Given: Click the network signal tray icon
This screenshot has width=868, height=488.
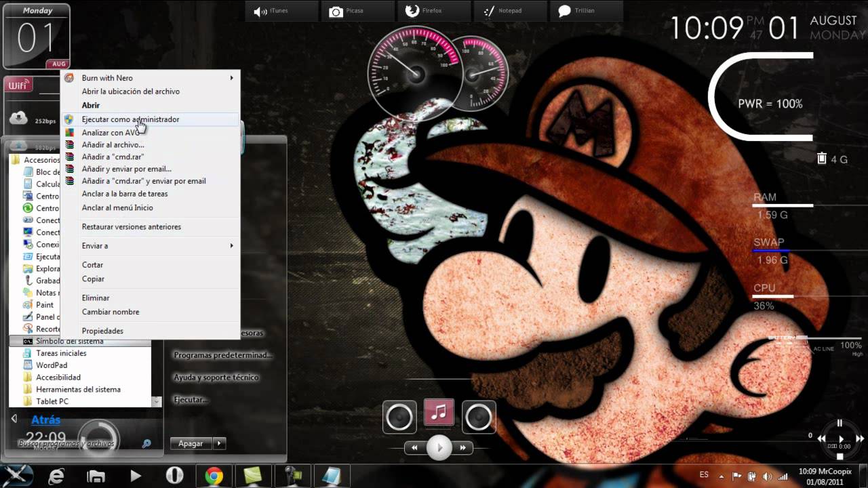Looking at the screenshot, I should 783,476.
